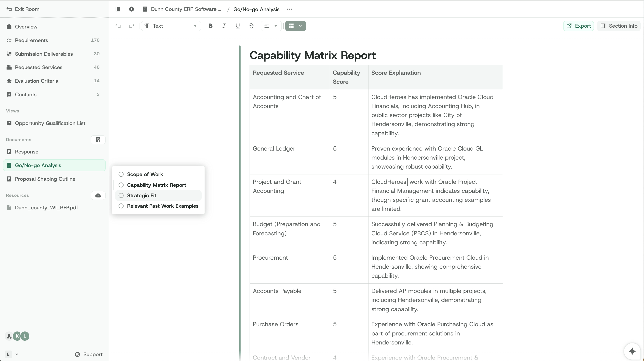Click the Contacts icon in sidebar

(9, 94)
